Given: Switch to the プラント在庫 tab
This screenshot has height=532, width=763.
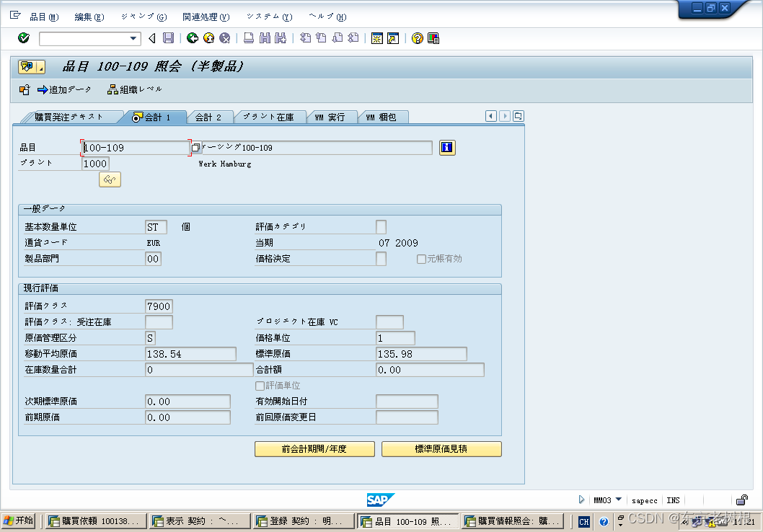Looking at the screenshot, I should pos(268,118).
